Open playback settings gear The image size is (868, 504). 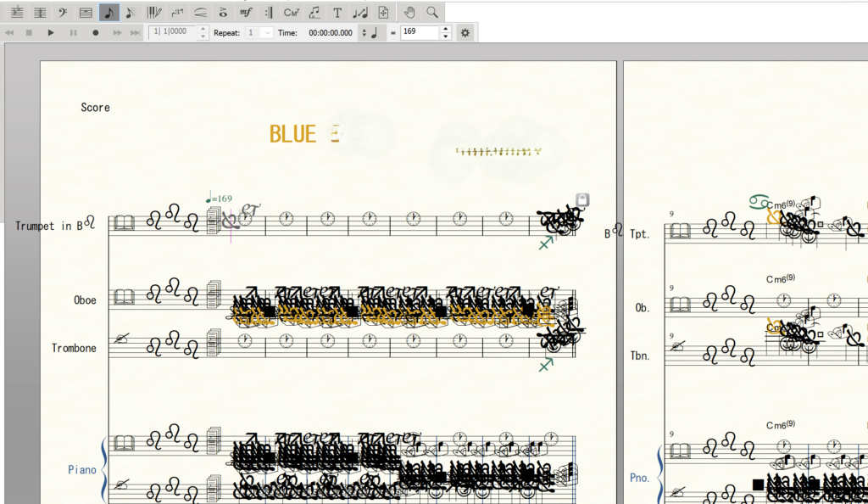[465, 33]
